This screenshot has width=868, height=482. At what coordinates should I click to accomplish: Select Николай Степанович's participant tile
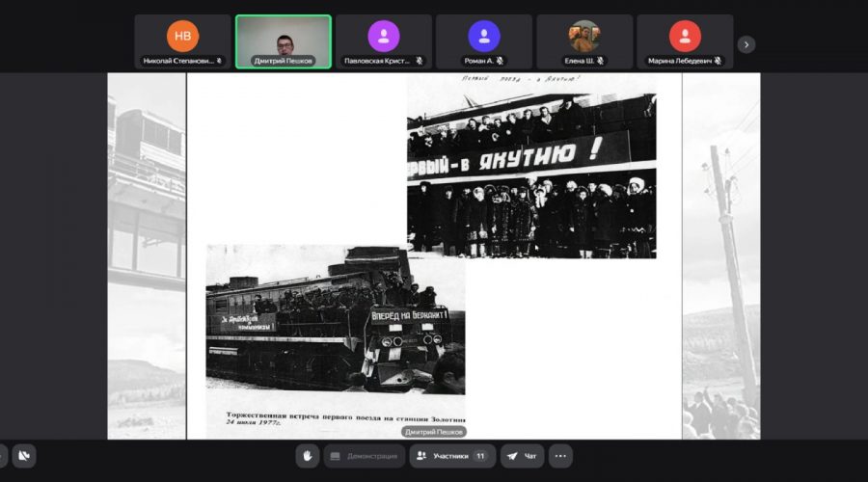(182, 42)
